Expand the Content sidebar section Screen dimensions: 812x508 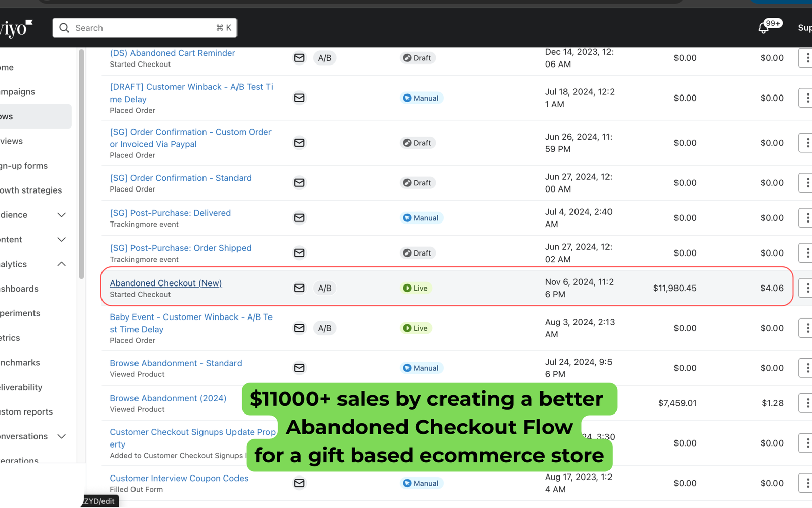(61, 240)
